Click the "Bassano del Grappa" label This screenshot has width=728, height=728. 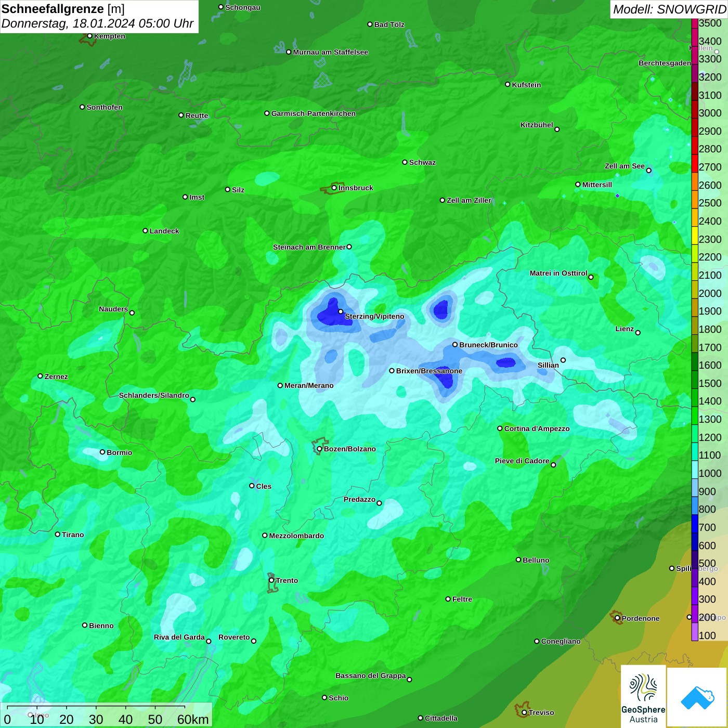371,675
